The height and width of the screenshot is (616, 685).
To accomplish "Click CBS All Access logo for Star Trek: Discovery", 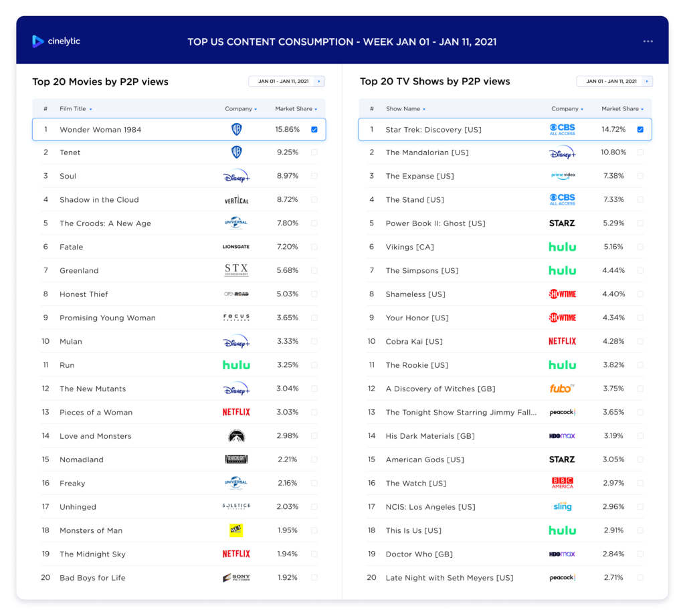I will click(562, 129).
